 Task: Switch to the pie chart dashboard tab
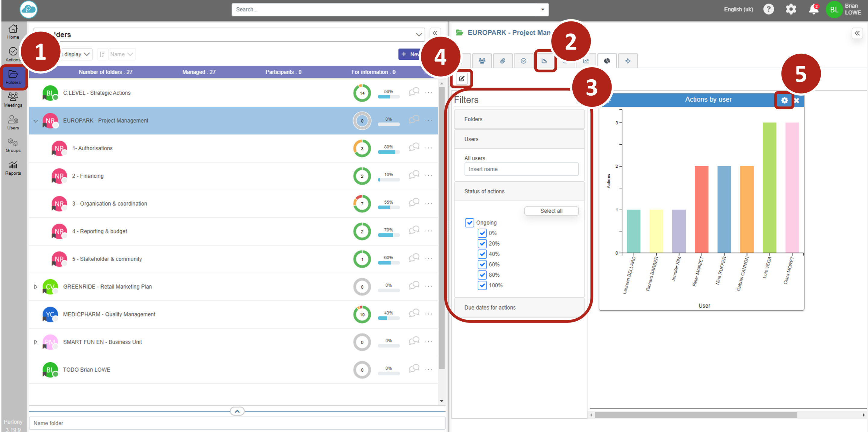point(607,61)
